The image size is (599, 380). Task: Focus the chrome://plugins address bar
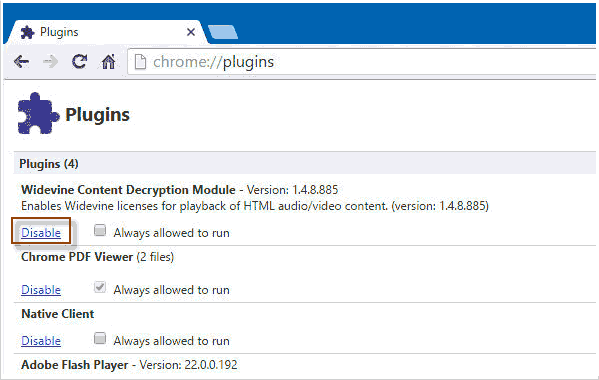tap(361, 62)
